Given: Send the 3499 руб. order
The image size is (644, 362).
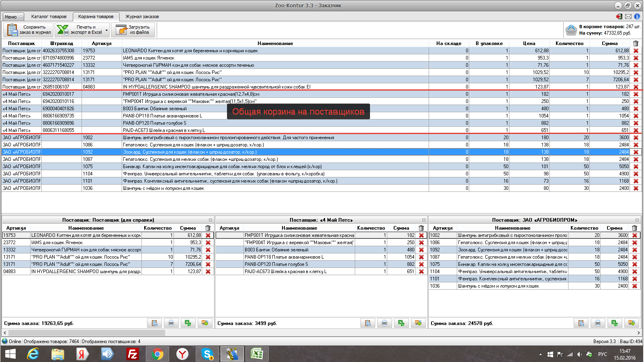Looking at the screenshot, I should (418, 323).
